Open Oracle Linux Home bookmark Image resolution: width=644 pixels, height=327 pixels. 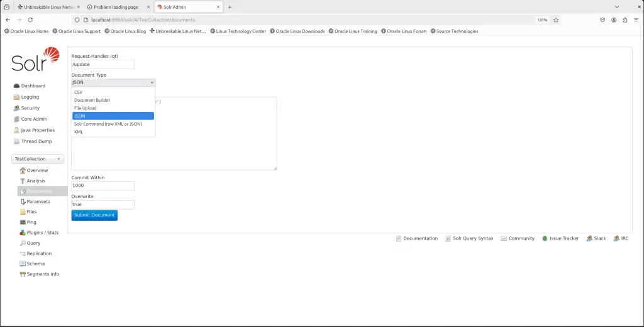pos(26,31)
